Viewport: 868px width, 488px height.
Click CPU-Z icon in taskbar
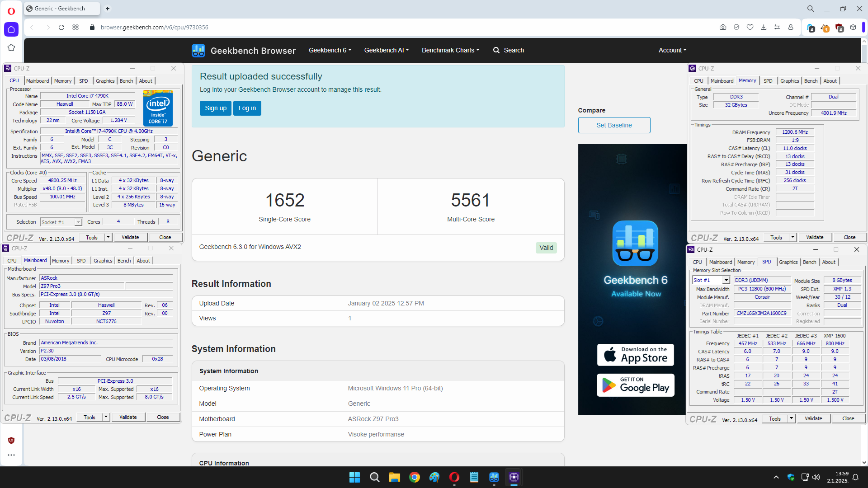pos(514,477)
